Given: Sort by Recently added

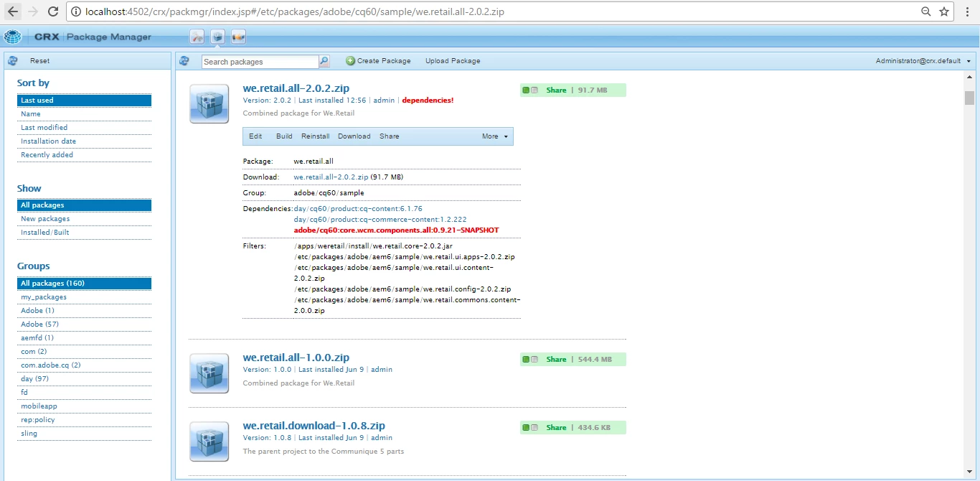Looking at the screenshot, I should pos(84,155).
